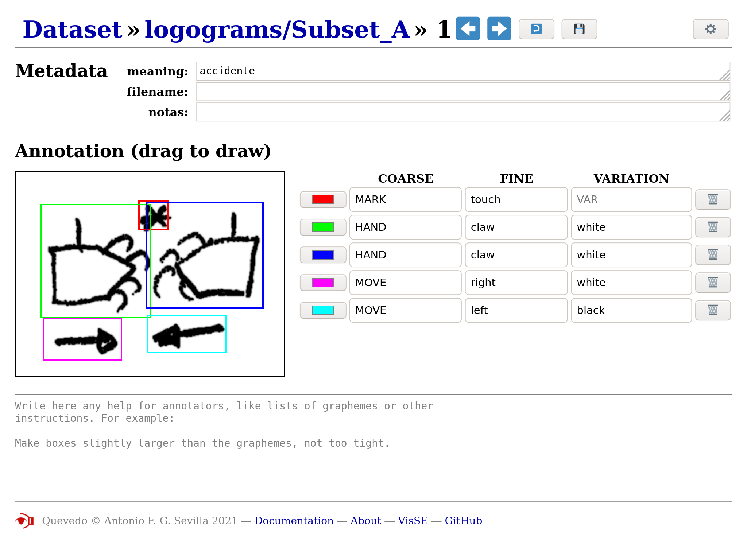This screenshot has width=747, height=560.
Task: Delete the MOVE right annotation row
Action: pyautogui.click(x=712, y=283)
